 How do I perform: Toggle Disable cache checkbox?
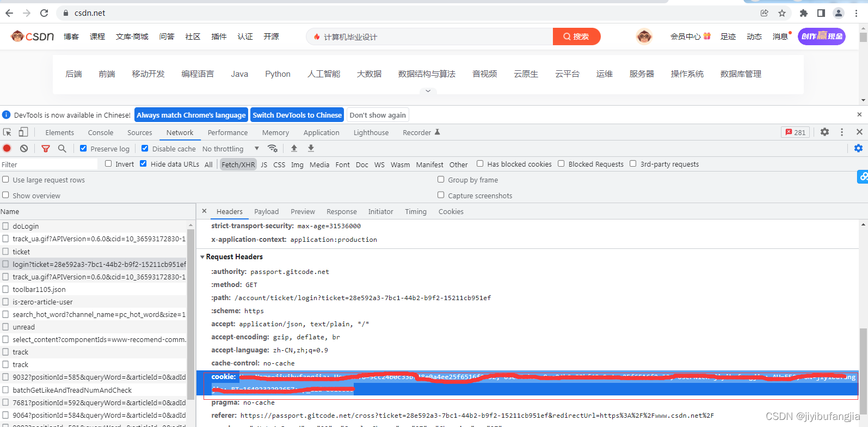pyautogui.click(x=145, y=148)
